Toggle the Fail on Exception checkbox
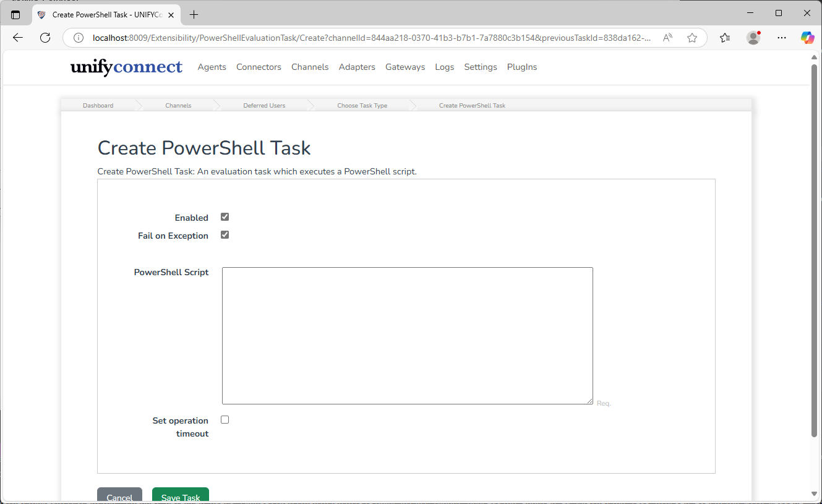Image resolution: width=822 pixels, height=504 pixels. tap(225, 235)
